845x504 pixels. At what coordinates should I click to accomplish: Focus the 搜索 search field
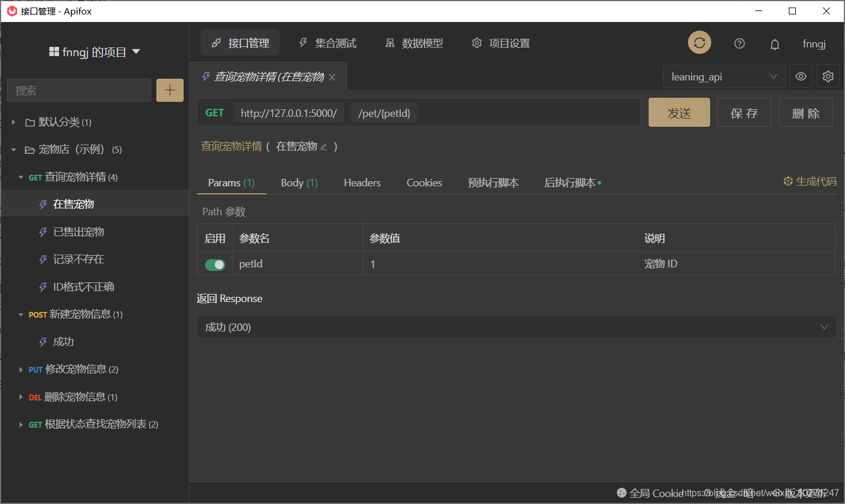pos(79,90)
